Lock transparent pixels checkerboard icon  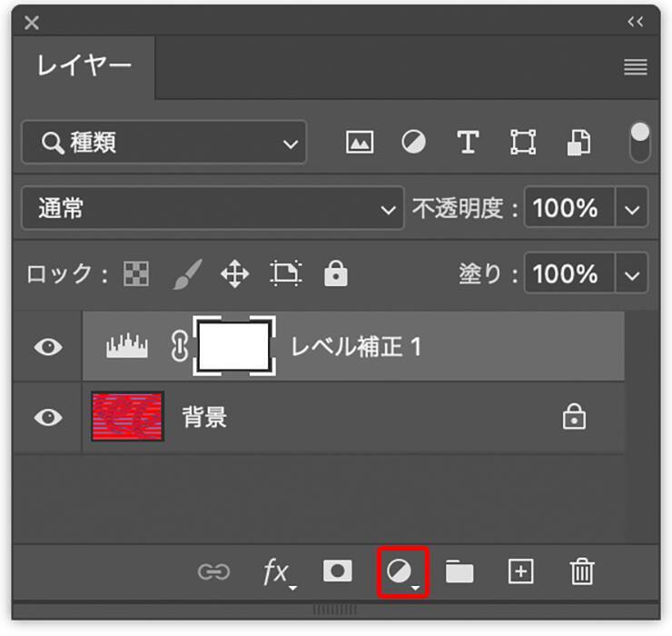pyautogui.click(x=136, y=273)
